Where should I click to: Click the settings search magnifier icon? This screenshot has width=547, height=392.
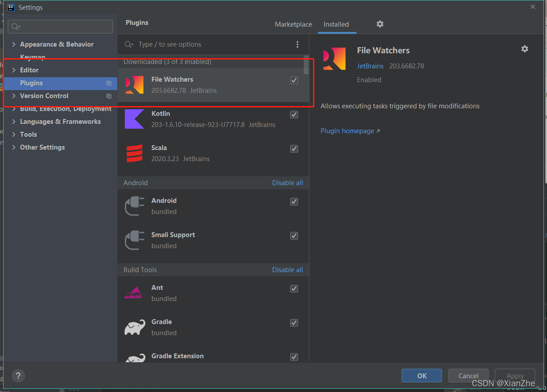click(16, 27)
